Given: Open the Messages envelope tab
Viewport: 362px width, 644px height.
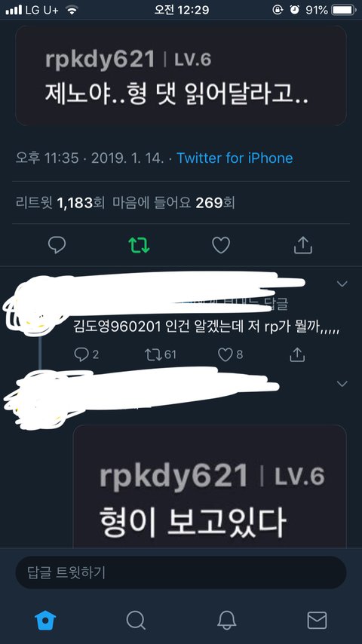Looking at the screenshot, I should [317, 620].
